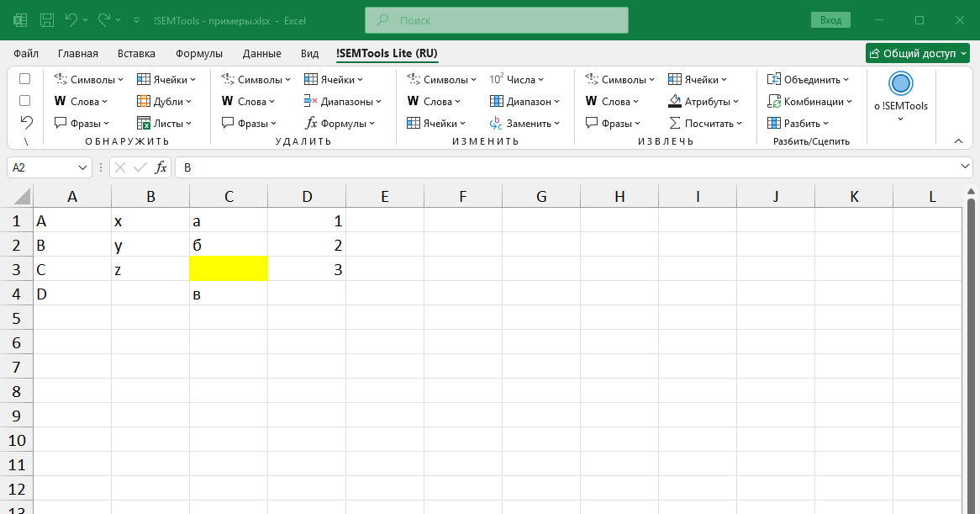
Task: Collapse the ribbon using the chevron arrow
Action: [958, 140]
